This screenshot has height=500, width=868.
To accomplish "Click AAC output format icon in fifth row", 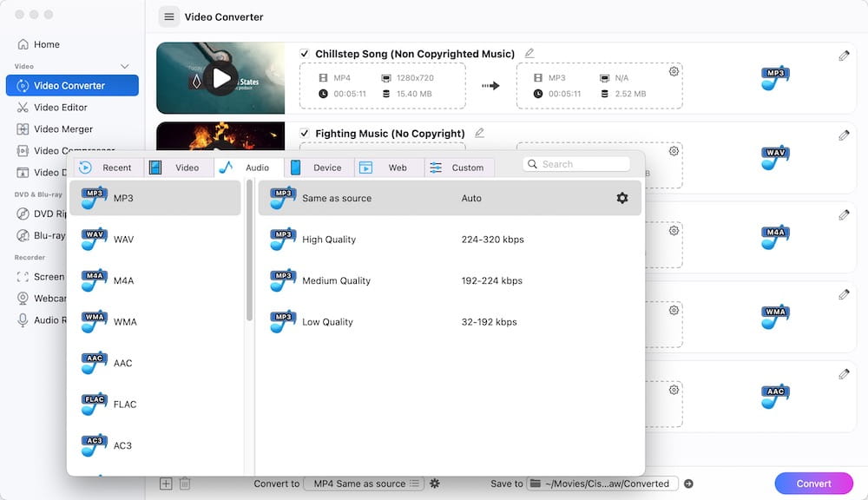I will (x=774, y=398).
